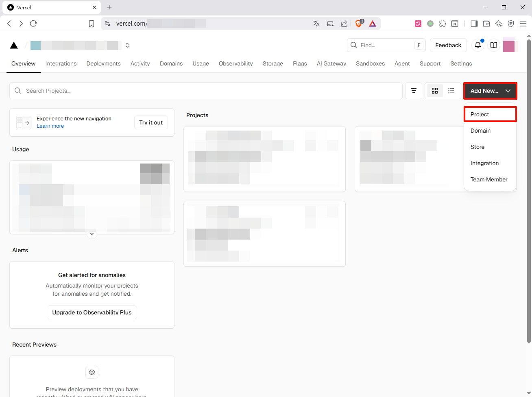The image size is (532, 397).
Task: Click the Vercel triangle logo
Action: pyautogui.click(x=14, y=45)
